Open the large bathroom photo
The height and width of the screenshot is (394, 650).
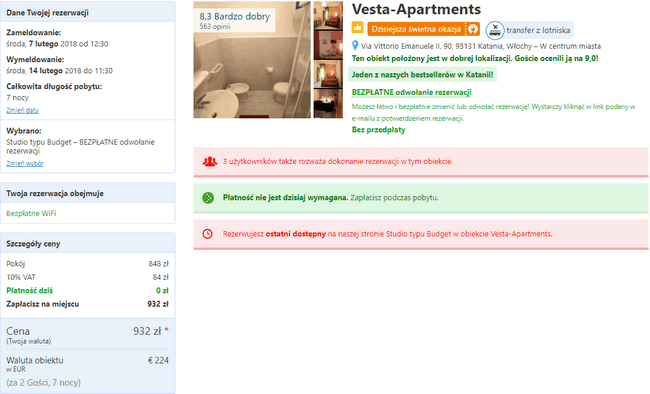click(x=252, y=60)
